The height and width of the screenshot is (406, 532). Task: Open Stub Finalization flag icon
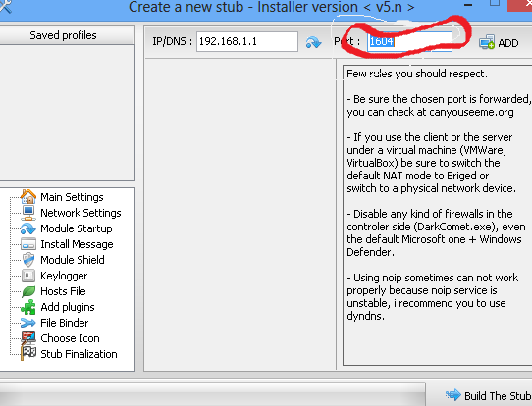tap(28, 353)
